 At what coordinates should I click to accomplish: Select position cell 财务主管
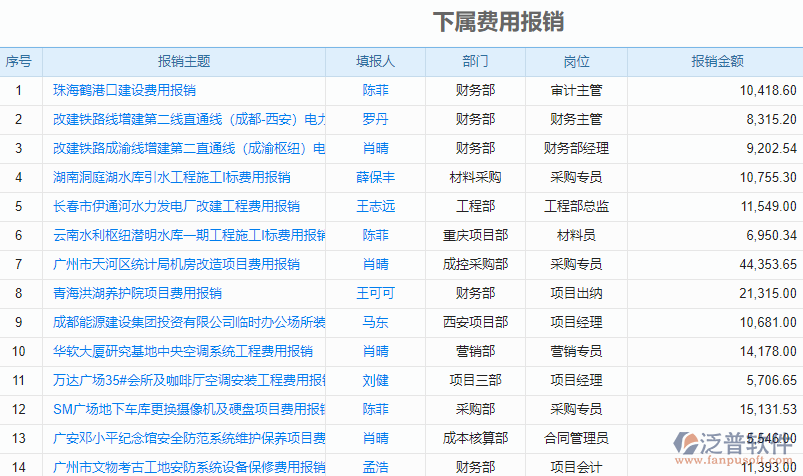pyautogui.click(x=576, y=119)
